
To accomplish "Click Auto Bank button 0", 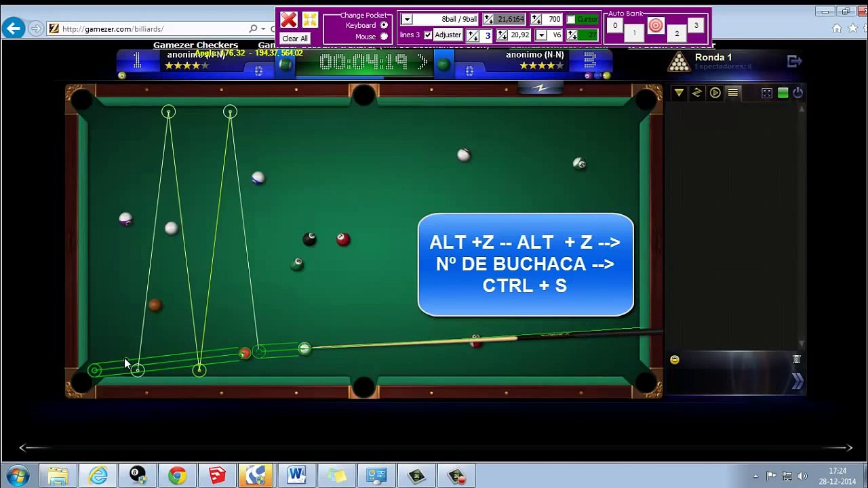I will pos(615,26).
